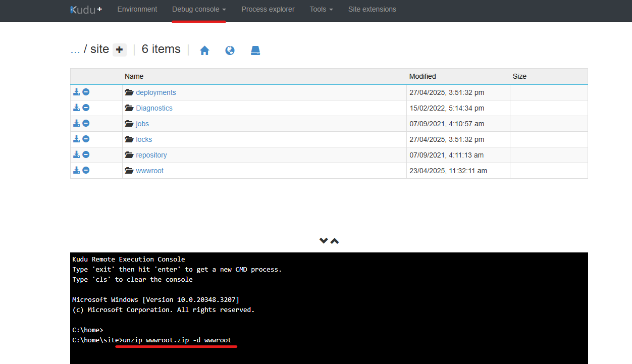This screenshot has height=364, width=632.
Task: Click the home directory icon
Action: pyautogui.click(x=204, y=50)
